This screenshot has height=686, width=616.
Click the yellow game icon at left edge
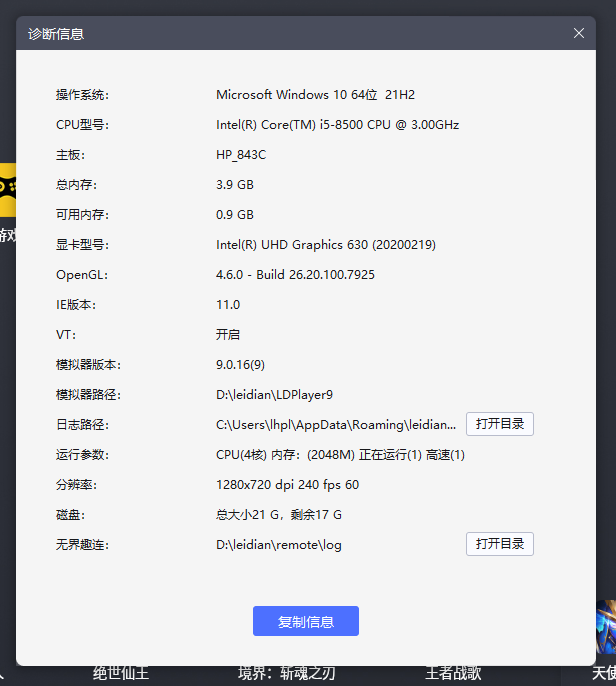(x=7, y=189)
